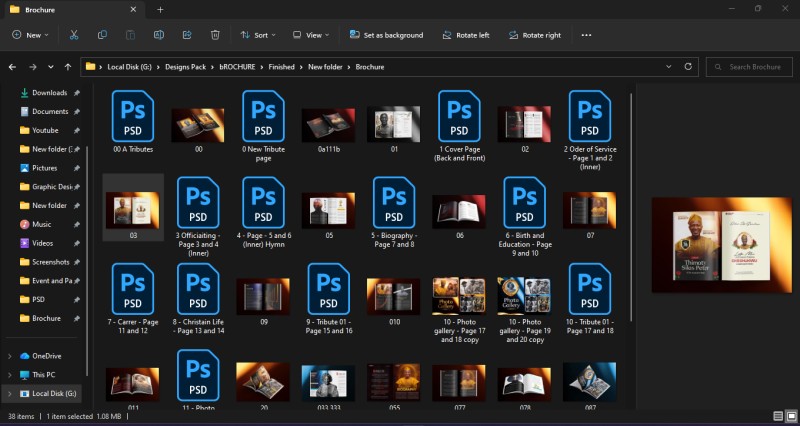Click Local Disk (G:) breadcrumb

pyautogui.click(x=128, y=67)
